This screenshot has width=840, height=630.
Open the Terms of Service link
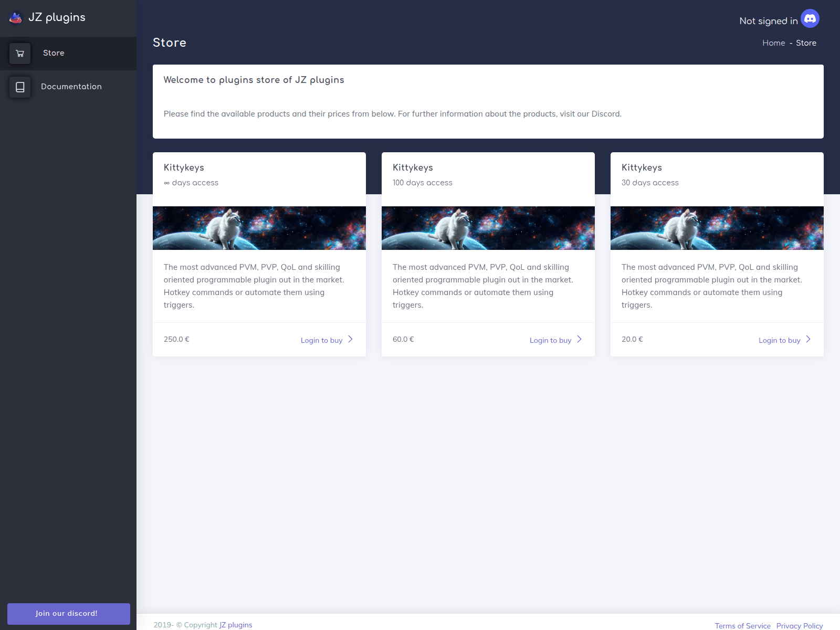coord(742,626)
